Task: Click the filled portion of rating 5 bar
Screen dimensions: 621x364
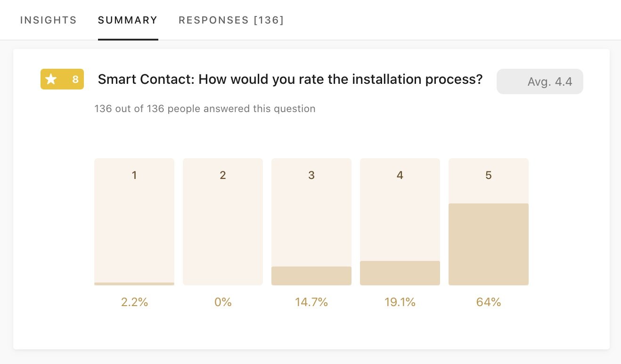Action: click(489, 244)
